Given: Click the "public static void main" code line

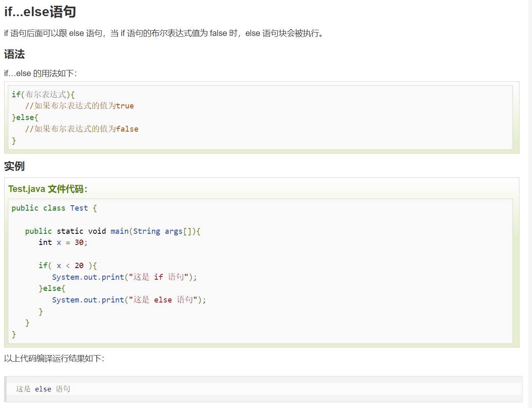Looking at the screenshot, I should pyautogui.click(x=113, y=231).
